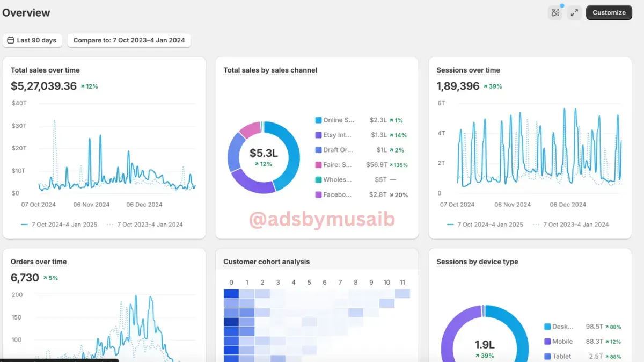Open the Total sales by sales channel report

point(270,70)
